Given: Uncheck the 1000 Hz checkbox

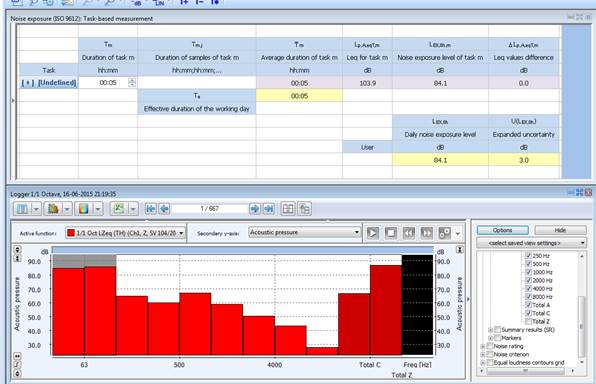Looking at the screenshot, I should click(x=528, y=272).
